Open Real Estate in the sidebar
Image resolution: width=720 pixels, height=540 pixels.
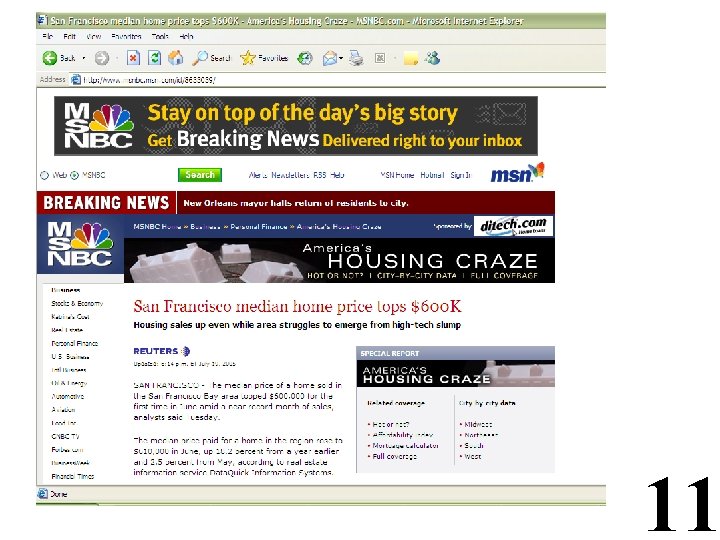67,330
